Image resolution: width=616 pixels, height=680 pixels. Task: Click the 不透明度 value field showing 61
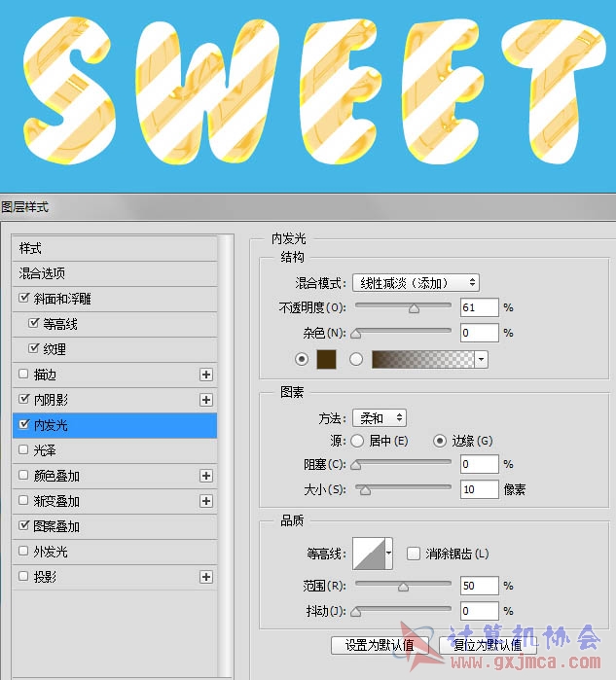tap(480, 308)
